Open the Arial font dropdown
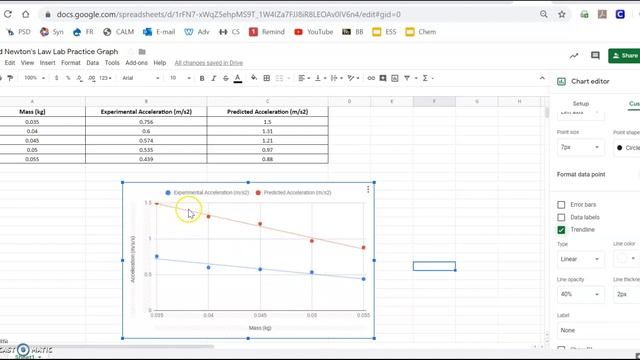This screenshot has width=640, height=360. (x=140, y=78)
